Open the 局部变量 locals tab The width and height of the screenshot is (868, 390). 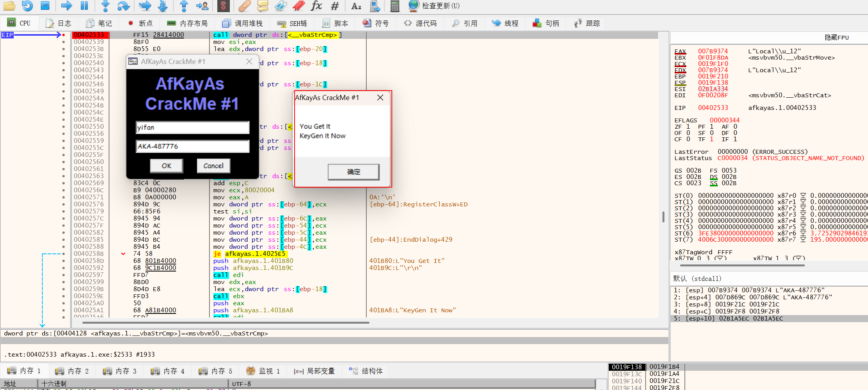315,371
